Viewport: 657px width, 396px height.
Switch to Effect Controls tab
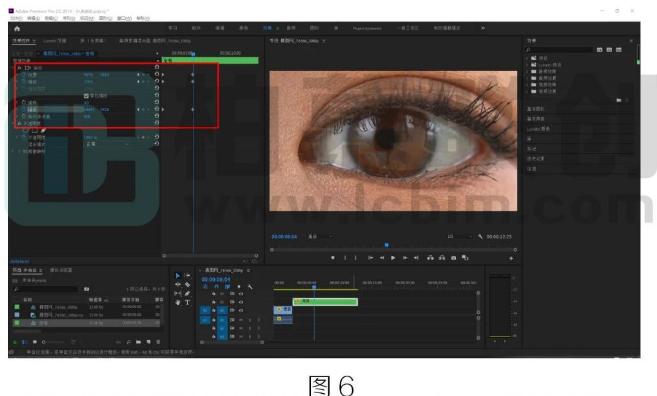tap(21, 41)
